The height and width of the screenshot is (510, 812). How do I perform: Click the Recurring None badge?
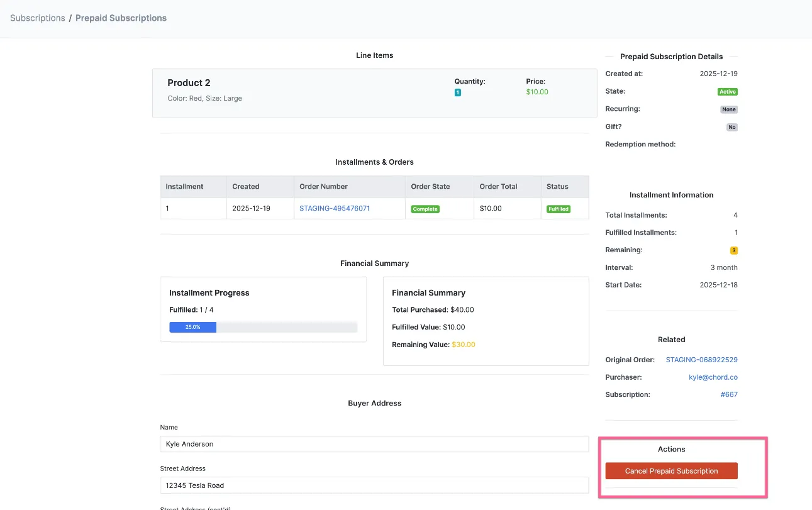729,109
